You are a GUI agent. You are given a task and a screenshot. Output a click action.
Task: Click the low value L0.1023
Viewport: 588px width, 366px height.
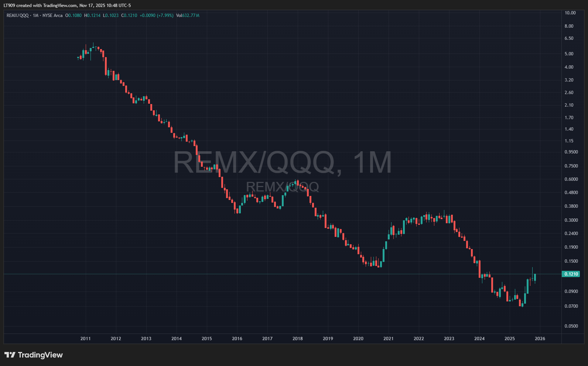[x=111, y=15]
